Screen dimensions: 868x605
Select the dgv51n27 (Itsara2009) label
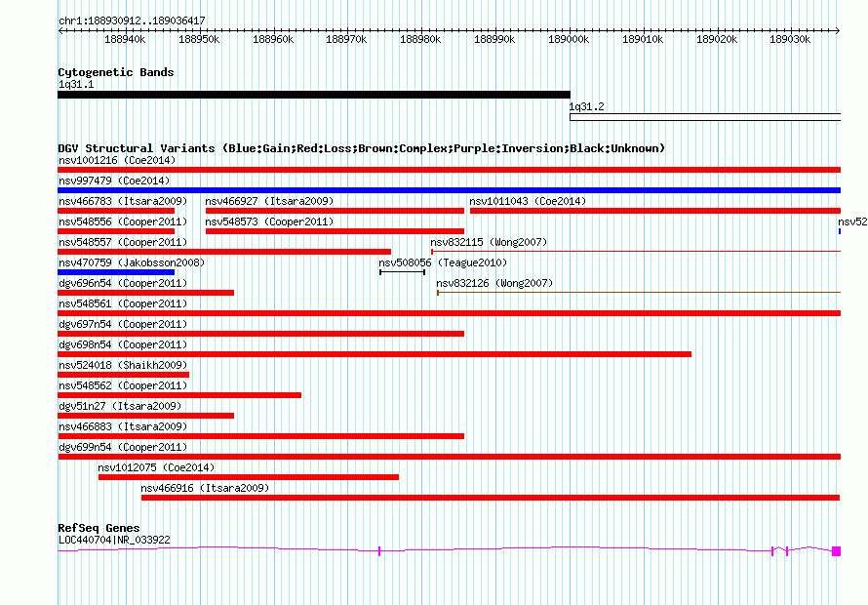pos(120,406)
